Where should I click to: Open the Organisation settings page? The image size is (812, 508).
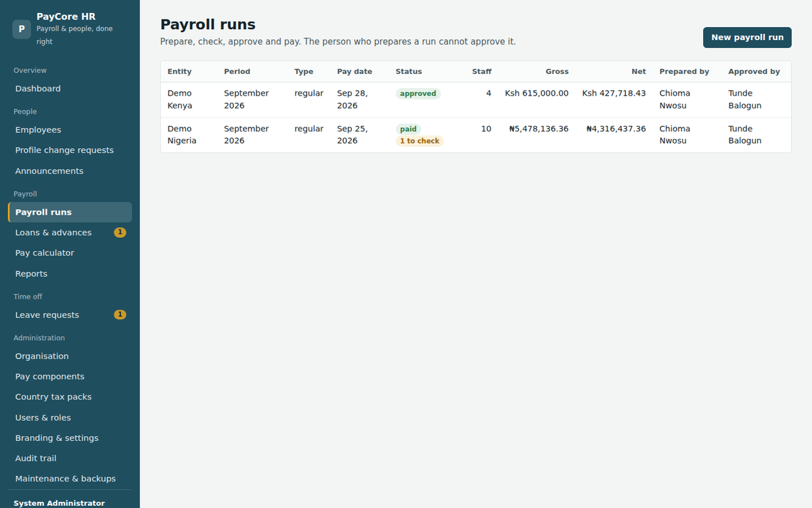coord(70,356)
